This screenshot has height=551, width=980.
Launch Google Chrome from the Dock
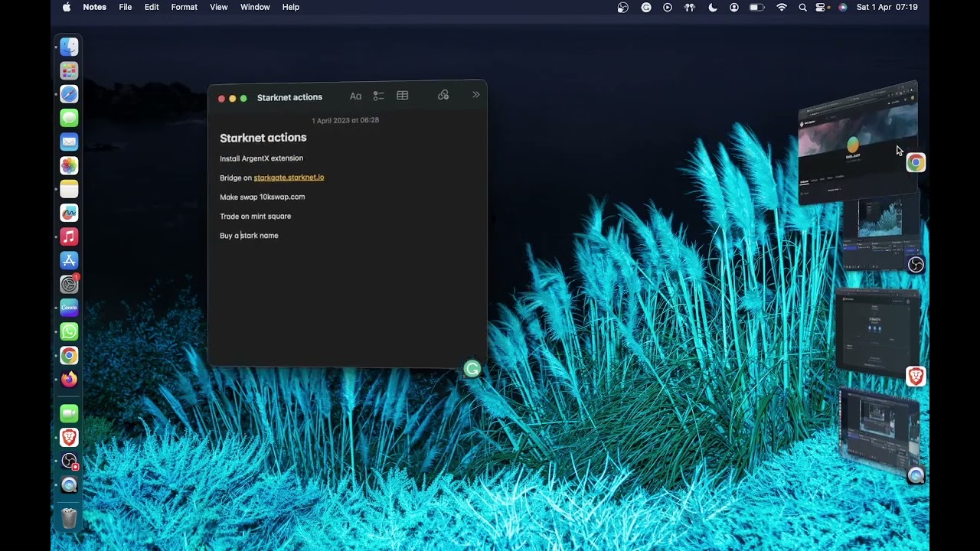(69, 356)
